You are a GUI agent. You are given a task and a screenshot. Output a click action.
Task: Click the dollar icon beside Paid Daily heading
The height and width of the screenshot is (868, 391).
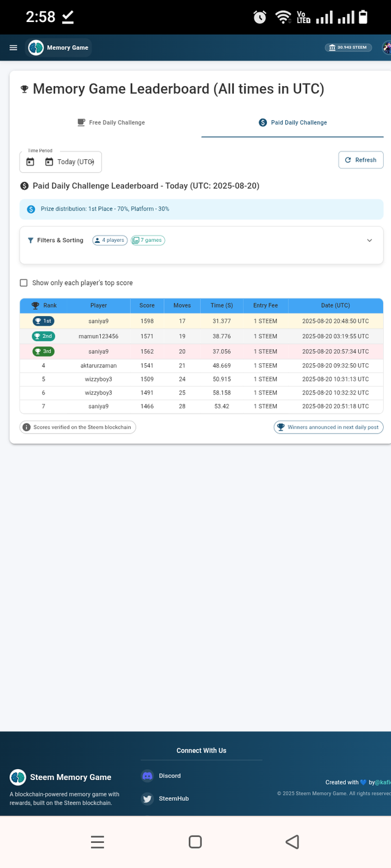(x=24, y=186)
